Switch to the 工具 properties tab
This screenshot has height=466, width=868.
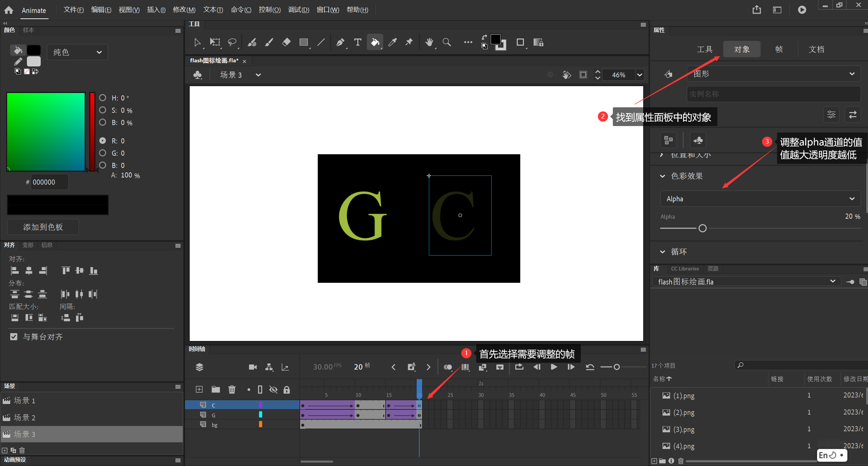pyautogui.click(x=704, y=49)
